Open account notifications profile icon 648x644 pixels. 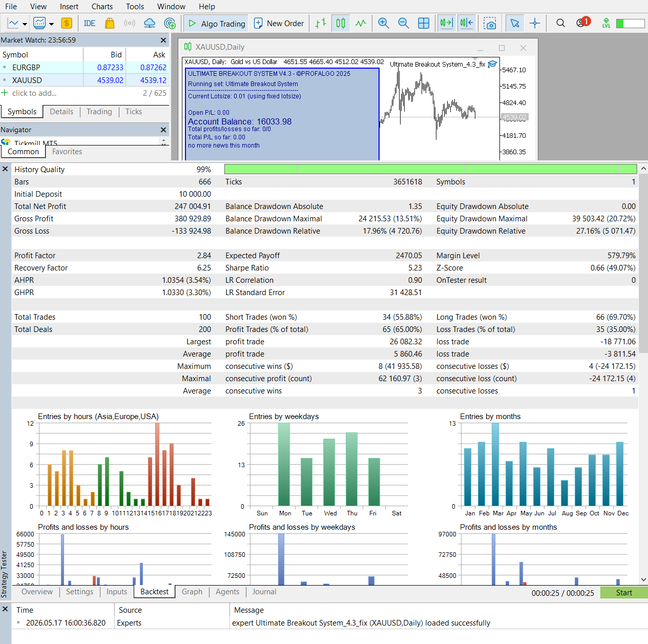(x=582, y=23)
